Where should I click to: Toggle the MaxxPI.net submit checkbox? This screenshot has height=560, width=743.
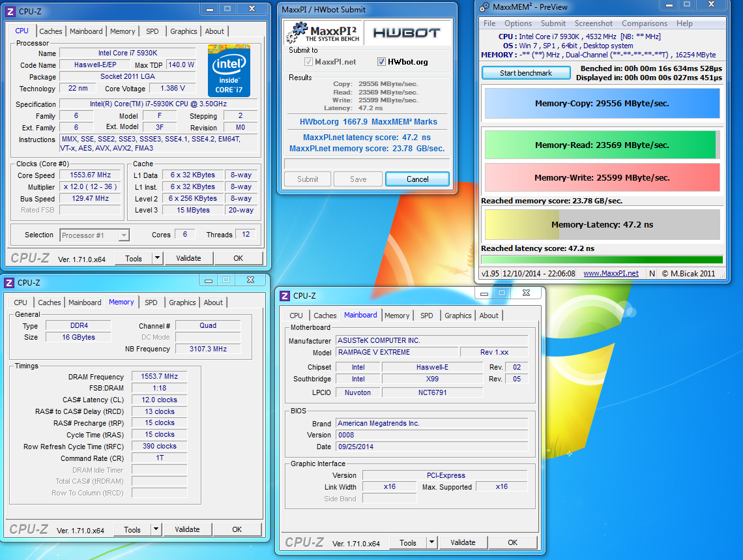pyautogui.click(x=308, y=61)
